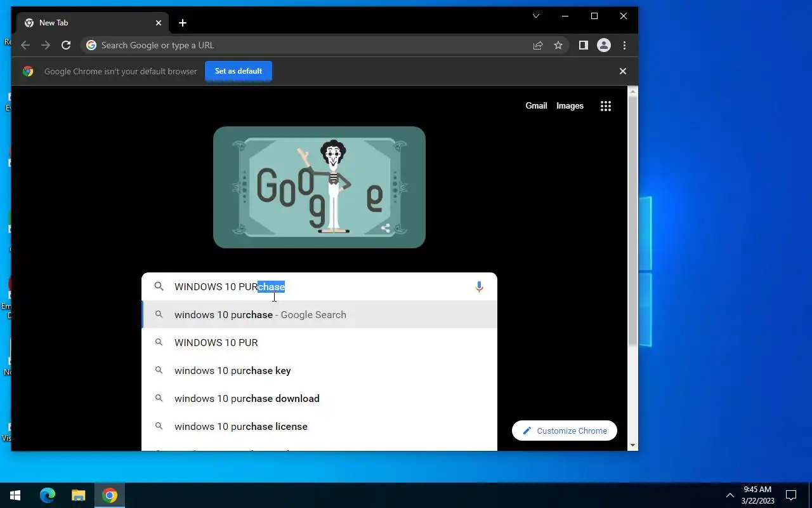
Task: Start voice search with microphone icon
Action: (479, 287)
